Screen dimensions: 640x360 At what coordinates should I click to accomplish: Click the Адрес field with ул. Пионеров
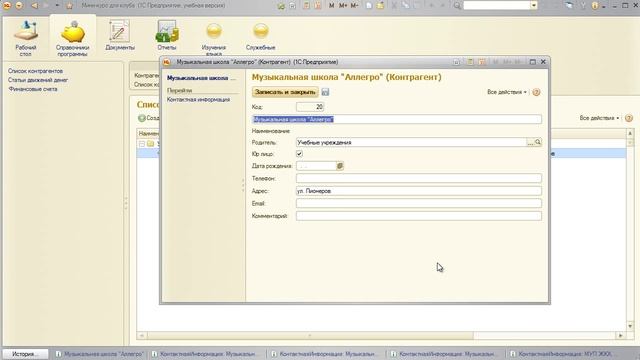tap(419, 191)
